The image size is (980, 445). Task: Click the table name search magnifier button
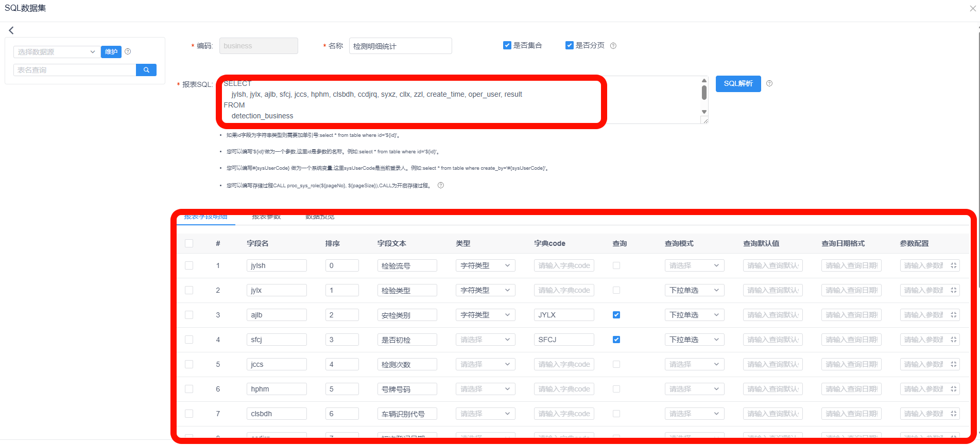pyautogui.click(x=146, y=70)
